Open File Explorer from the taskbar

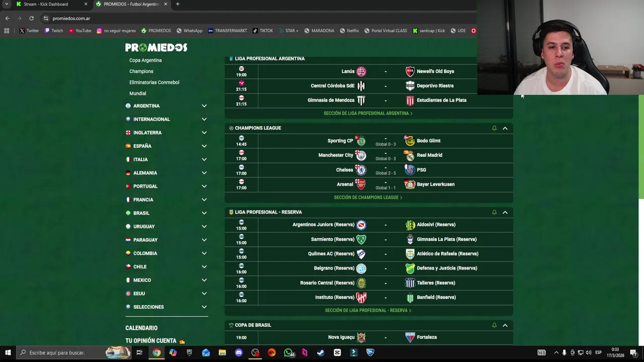click(222, 352)
